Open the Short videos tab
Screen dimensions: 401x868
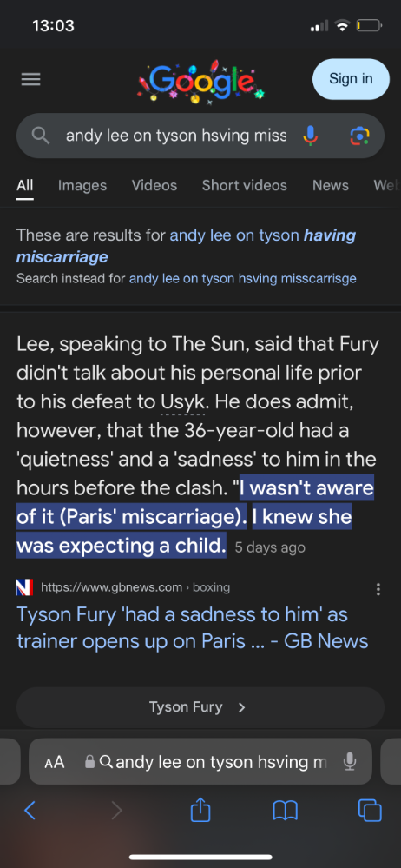[245, 185]
